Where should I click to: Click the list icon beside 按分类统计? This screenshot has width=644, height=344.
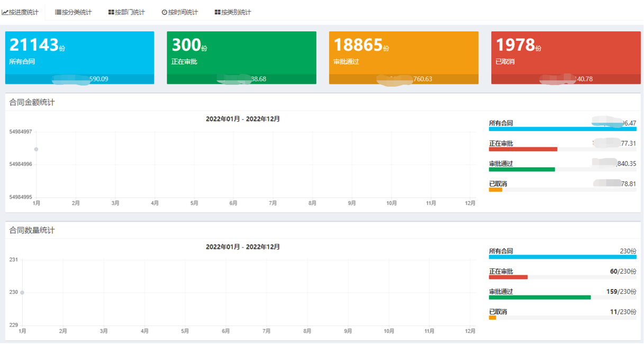pos(58,12)
